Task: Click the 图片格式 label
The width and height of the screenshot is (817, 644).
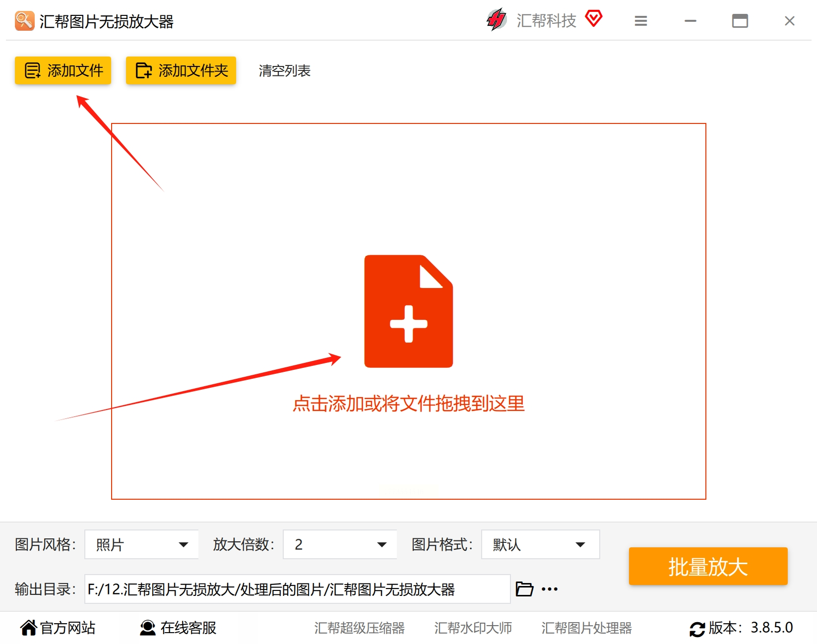Action: (x=442, y=544)
